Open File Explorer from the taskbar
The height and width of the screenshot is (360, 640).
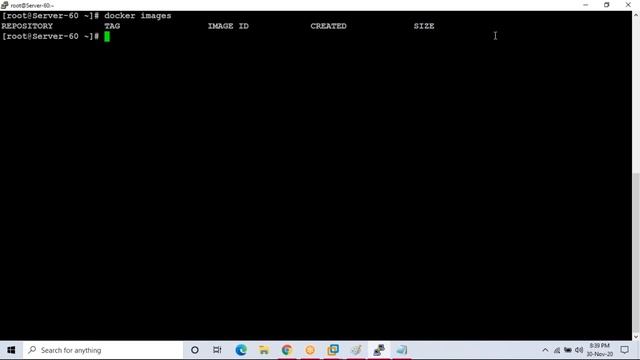pos(264,350)
